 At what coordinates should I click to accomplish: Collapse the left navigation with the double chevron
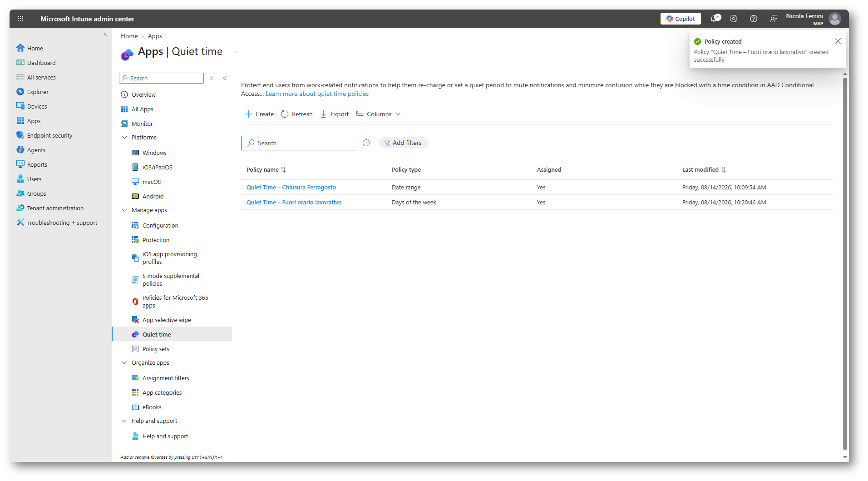point(105,34)
